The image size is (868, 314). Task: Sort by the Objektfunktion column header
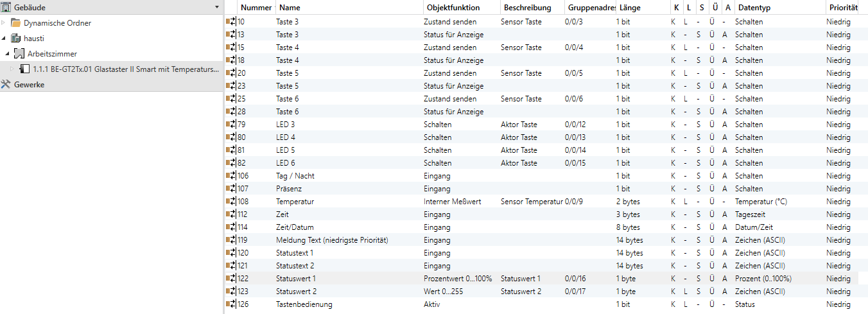[x=452, y=8]
